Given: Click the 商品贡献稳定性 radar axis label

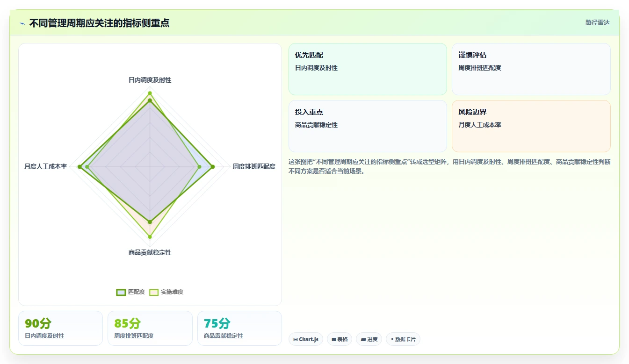Looking at the screenshot, I should (x=150, y=252).
